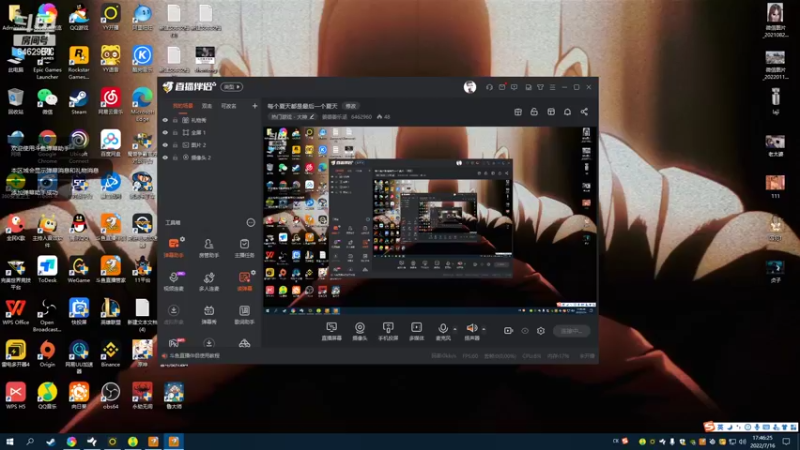This screenshot has height=450, width=800.
Task: Open the 弹幕助手 tool in the toolbox
Action: 173,247
